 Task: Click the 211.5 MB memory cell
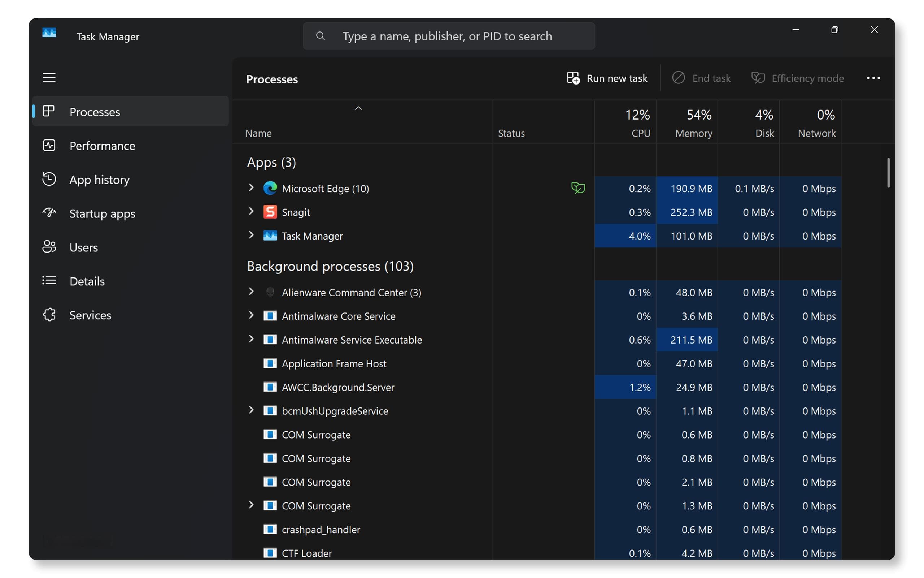(x=687, y=340)
